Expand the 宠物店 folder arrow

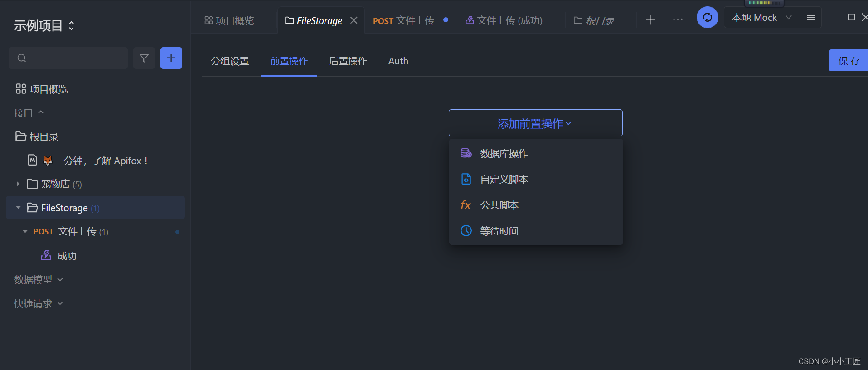coord(18,184)
